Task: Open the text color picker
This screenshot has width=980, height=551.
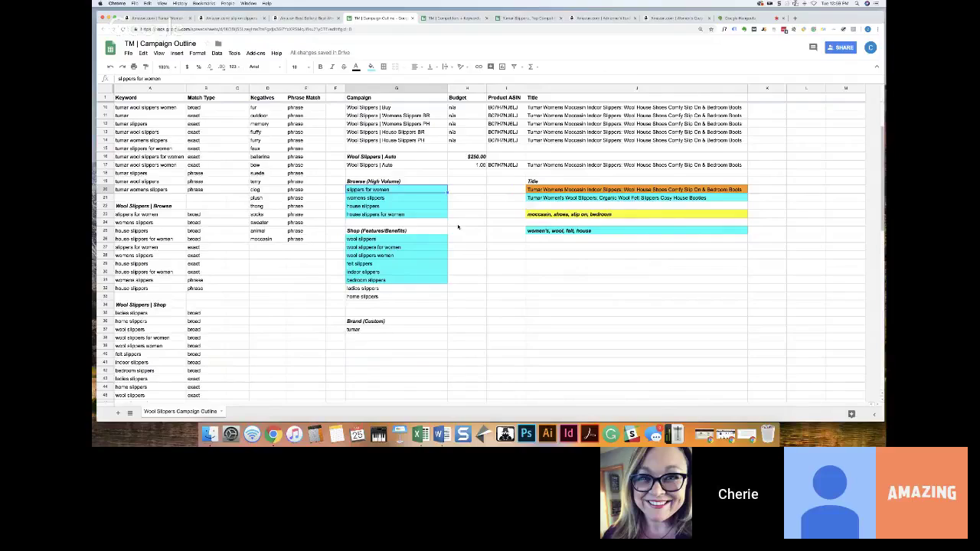Action: click(x=356, y=67)
